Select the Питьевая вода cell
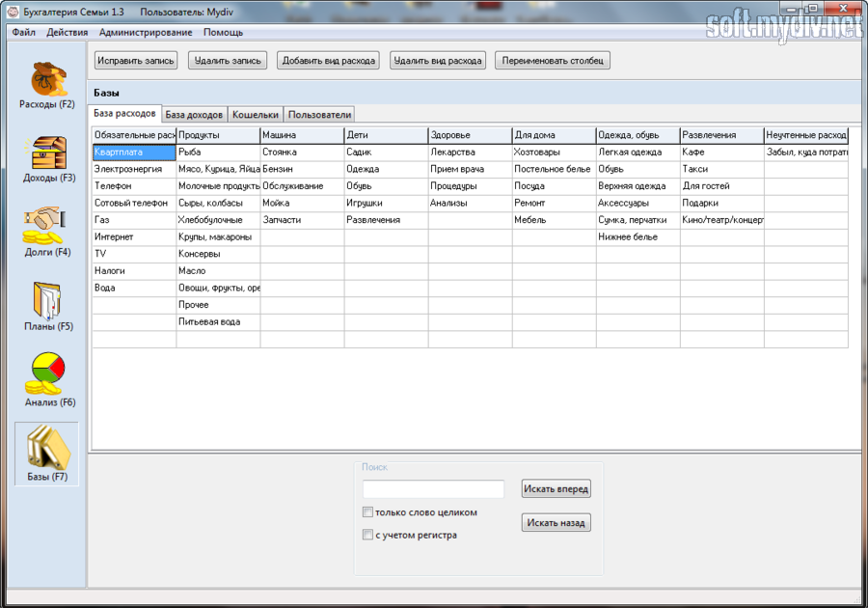 point(218,321)
